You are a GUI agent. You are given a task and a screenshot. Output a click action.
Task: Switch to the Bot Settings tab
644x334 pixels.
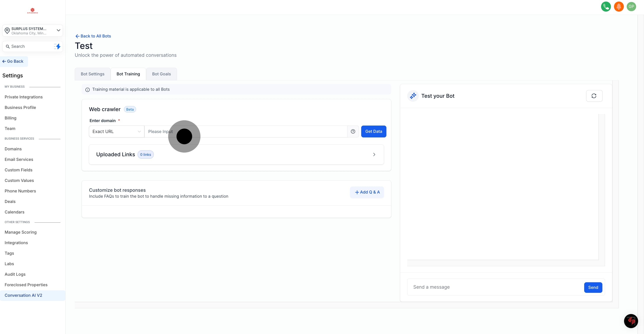(x=92, y=74)
